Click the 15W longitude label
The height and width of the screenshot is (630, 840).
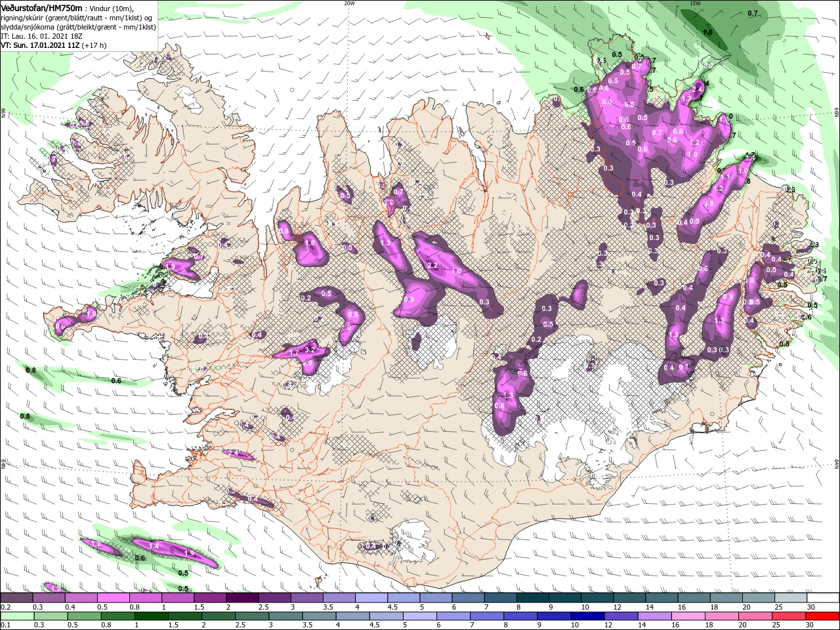coord(695,3)
